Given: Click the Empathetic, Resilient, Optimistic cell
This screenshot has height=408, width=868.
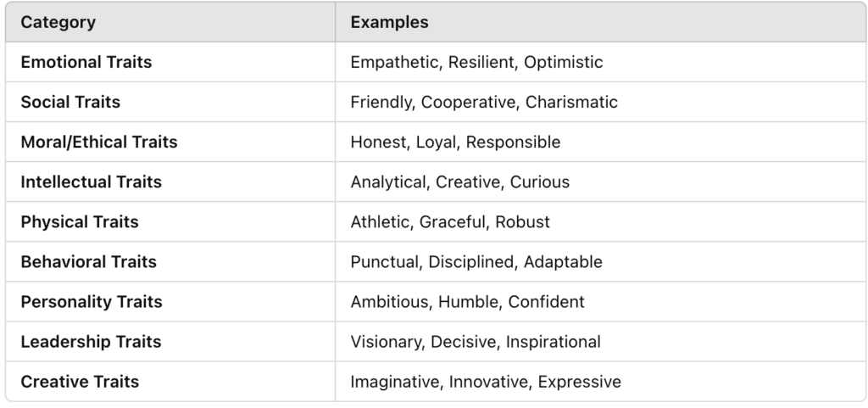Looking at the screenshot, I should (476, 62).
